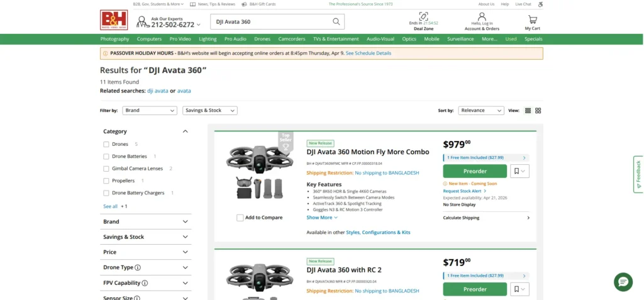Screen dimensions: 644x300
Task: Open Account & Orders person icon
Action: [482, 16]
